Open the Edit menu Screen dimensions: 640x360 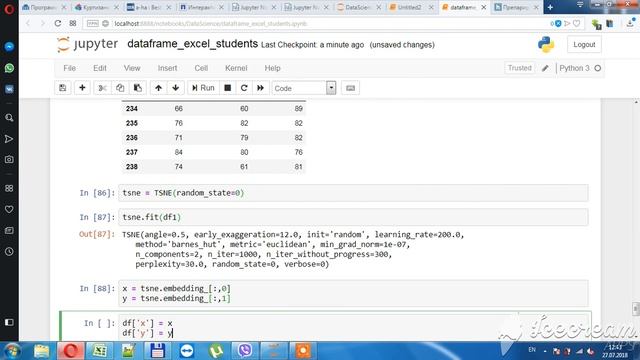pos(100,68)
